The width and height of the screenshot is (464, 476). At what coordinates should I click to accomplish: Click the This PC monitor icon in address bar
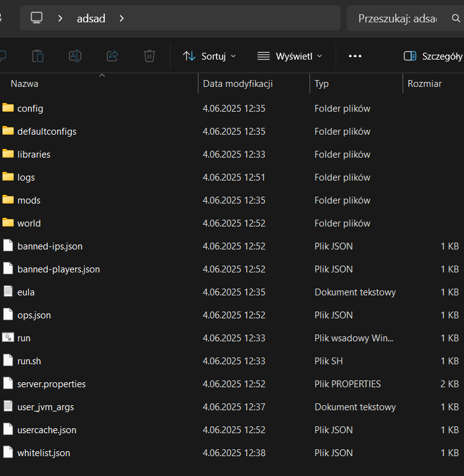37,18
